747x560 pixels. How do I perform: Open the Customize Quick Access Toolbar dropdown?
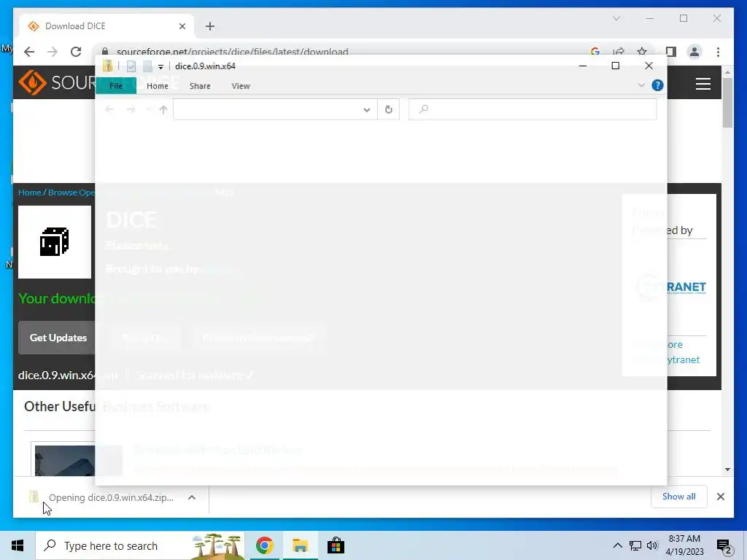[x=160, y=66]
